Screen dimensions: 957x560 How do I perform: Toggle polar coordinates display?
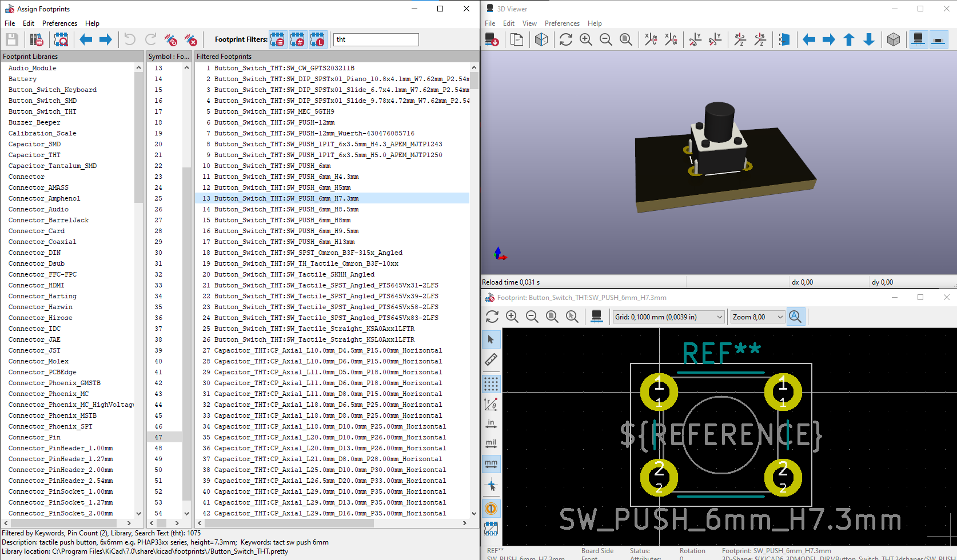pos(491,403)
